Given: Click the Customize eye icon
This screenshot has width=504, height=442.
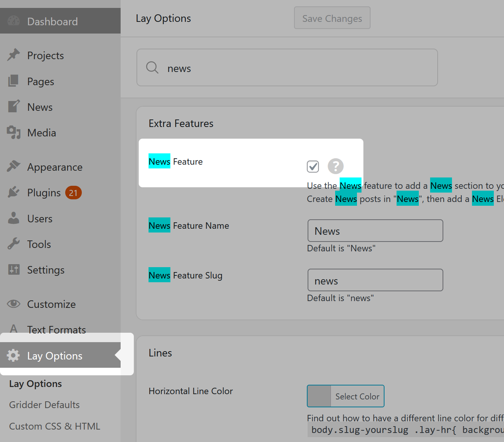Looking at the screenshot, I should click(x=14, y=304).
